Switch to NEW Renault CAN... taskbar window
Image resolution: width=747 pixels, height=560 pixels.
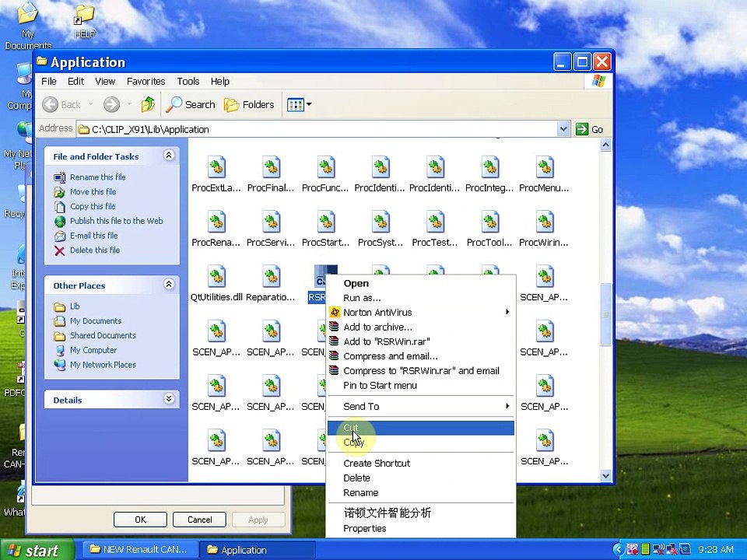[139, 550]
